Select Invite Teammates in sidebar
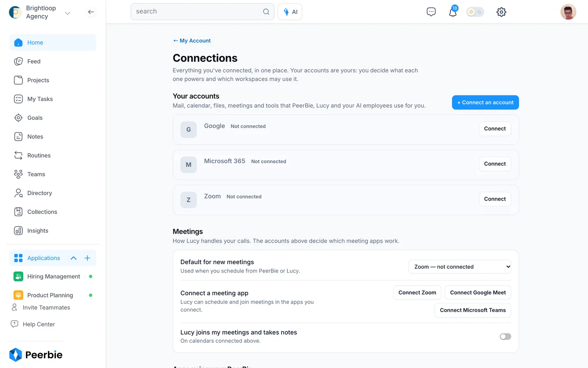This screenshot has height=368, width=588. (41, 307)
